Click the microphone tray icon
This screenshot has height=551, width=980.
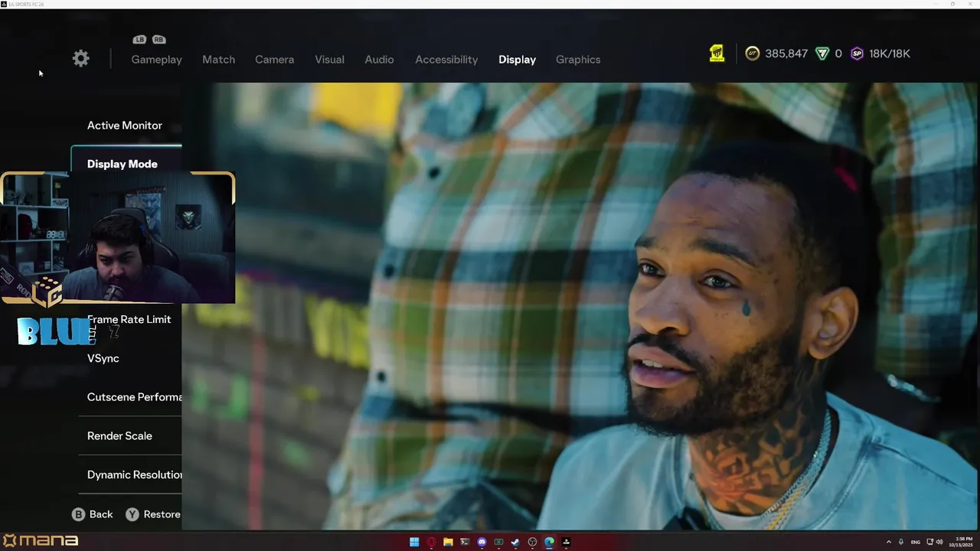click(901, 542)
